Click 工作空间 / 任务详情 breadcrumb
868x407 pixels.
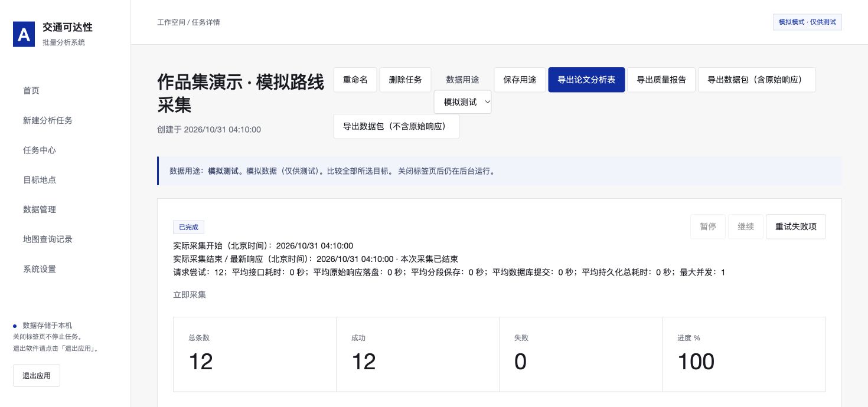click(x=188, y=22)
